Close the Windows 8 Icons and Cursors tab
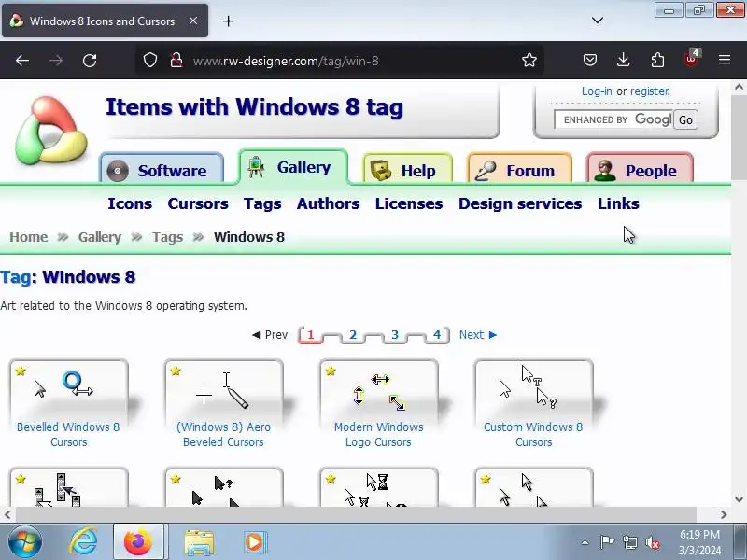747x560 pixels. pos(193,21)
